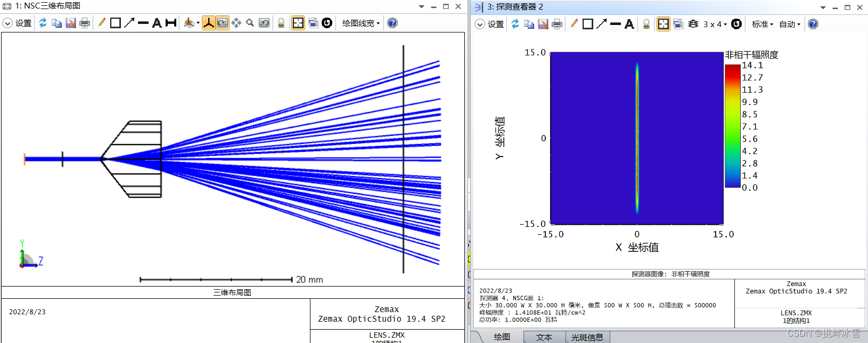Select the zoom magnifier in layout window
This screenshot has height=343, width=868.
click(250, 23)
